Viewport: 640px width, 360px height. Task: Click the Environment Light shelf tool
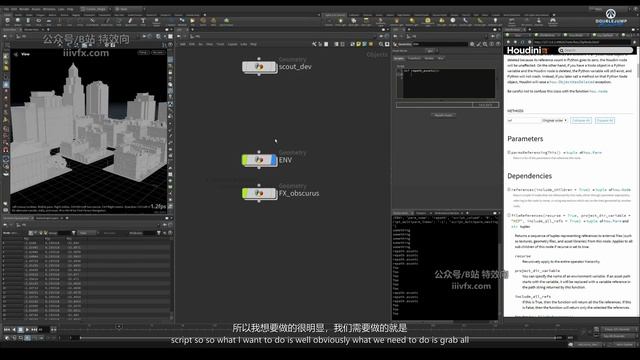427,20
